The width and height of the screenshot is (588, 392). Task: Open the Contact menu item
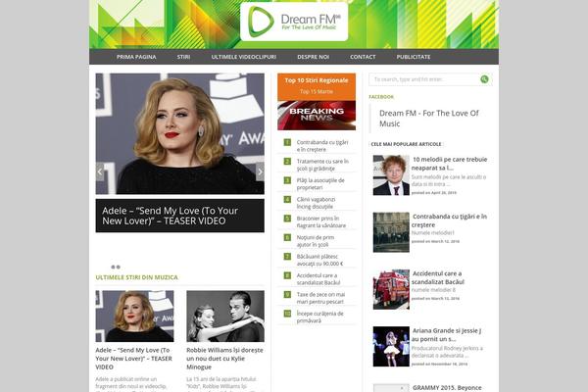(x=363, y=57)
